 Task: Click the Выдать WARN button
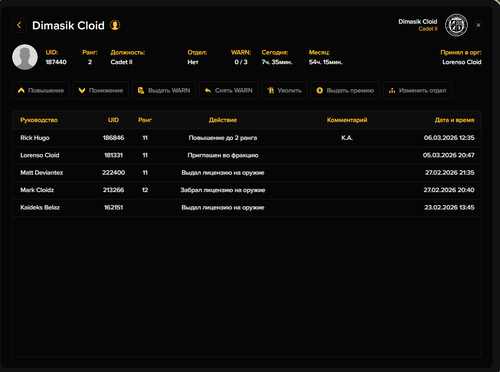tap(164, 90)
